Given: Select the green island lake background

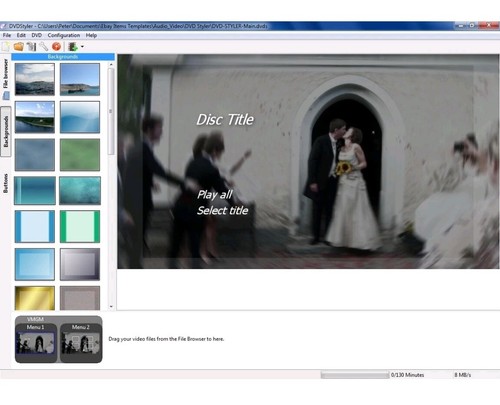Looking at the screenshot, I should click(35, 117).
